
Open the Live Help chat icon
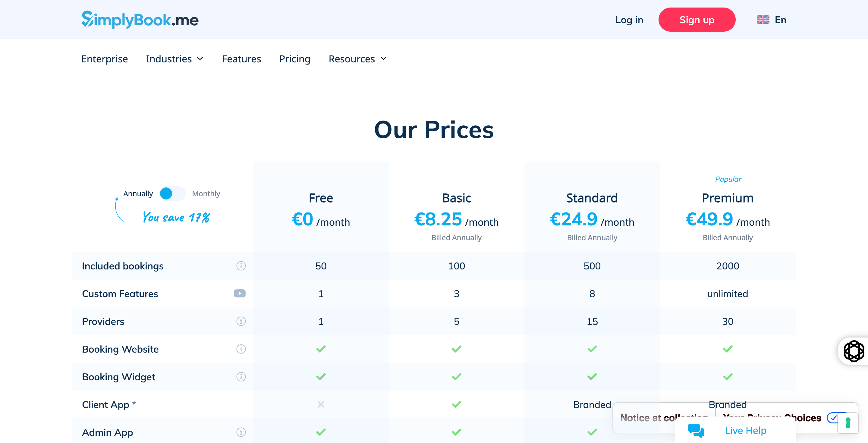[696, 430]
